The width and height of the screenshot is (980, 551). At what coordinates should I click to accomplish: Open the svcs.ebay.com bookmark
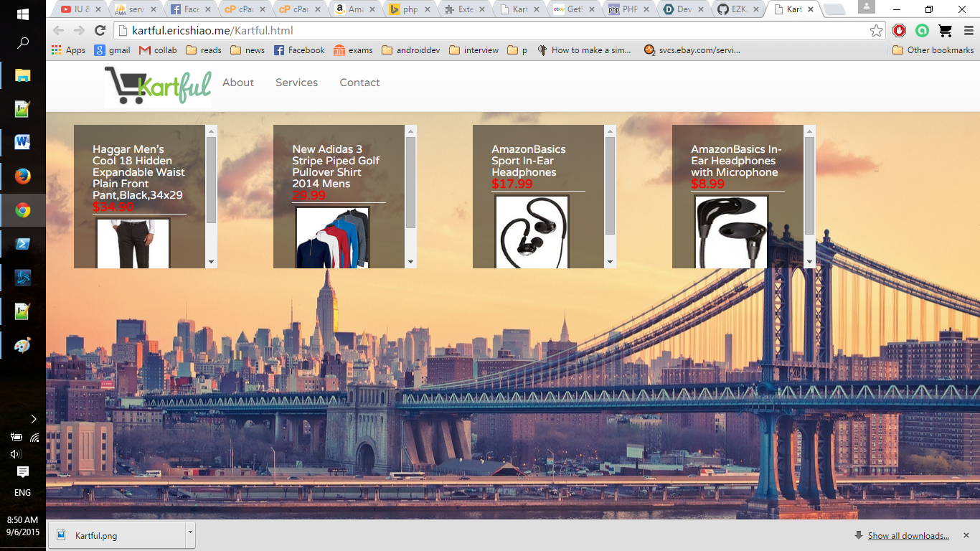coord(692,50)
